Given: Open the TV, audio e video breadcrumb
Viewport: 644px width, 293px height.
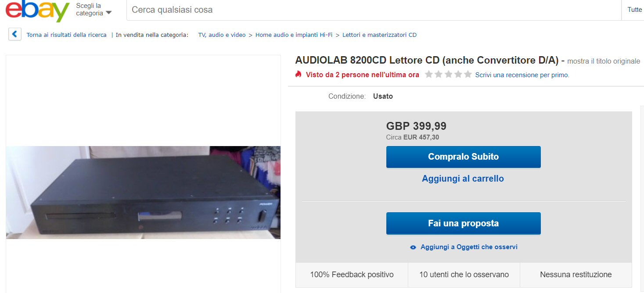Looking at the screenshot, I should coord(222,35).
